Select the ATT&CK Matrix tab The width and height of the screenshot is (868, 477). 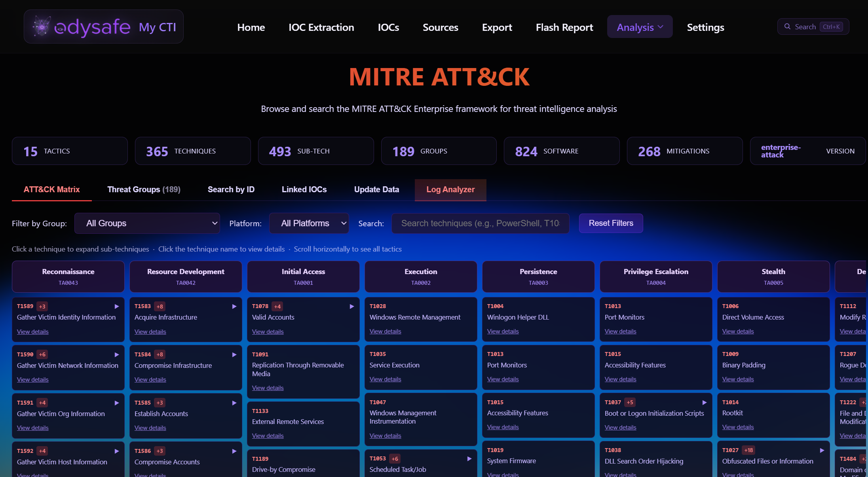51,189
